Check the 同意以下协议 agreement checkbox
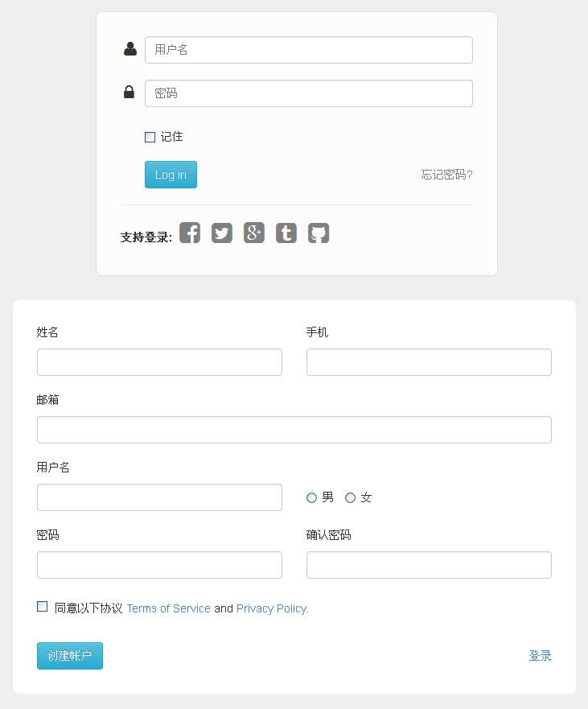Image resolution: width=588 pixels, height=709 pixels. click(43, 607)
